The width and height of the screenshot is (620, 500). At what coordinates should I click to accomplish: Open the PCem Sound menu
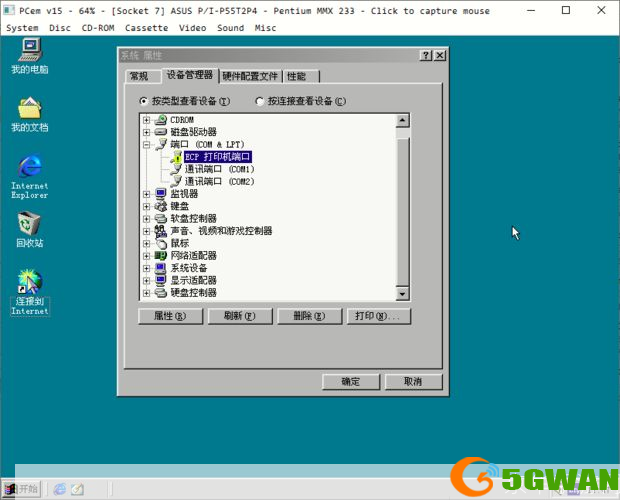pyautogui.click(x=230, y=28)
